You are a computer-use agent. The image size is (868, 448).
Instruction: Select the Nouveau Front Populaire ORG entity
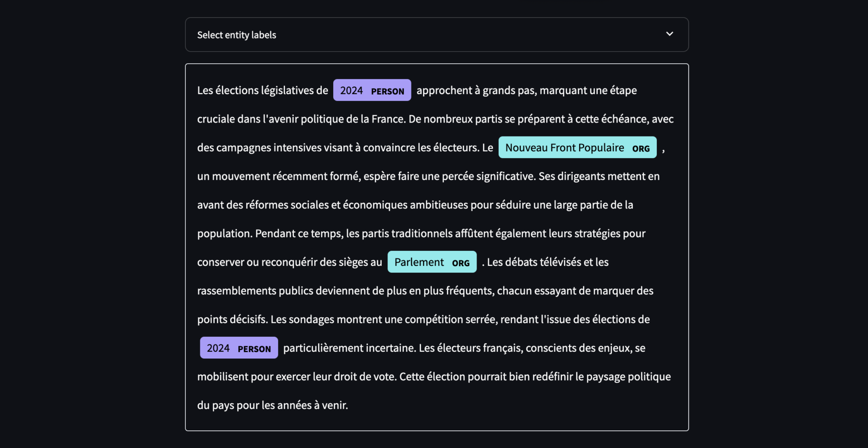point(577,147)
